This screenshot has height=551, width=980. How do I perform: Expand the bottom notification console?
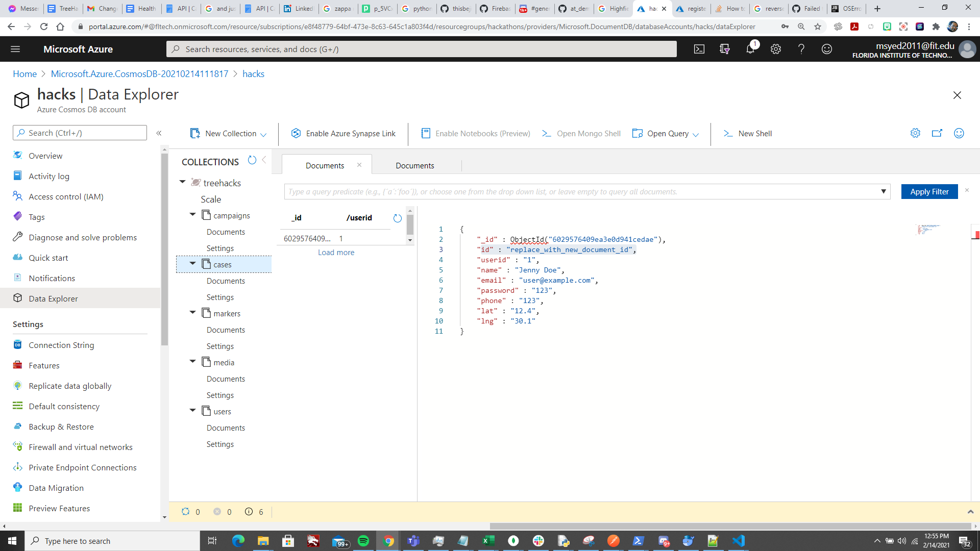pos(970,512)
